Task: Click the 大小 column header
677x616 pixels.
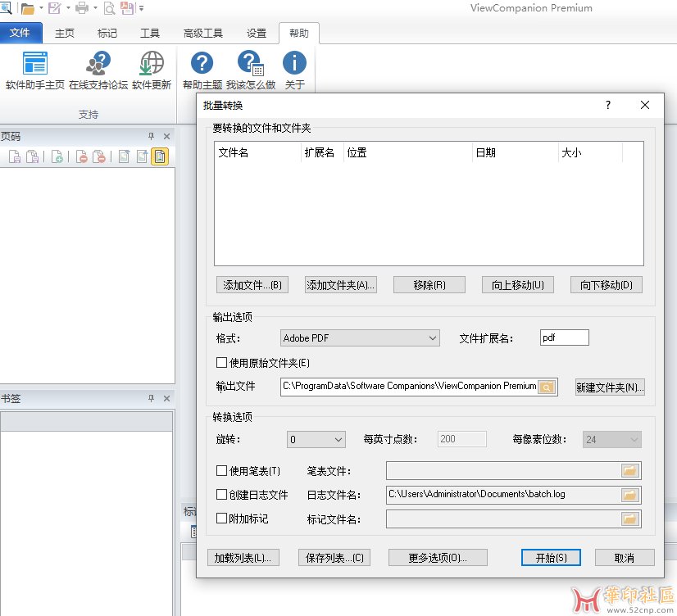Action: click(590, 152)
